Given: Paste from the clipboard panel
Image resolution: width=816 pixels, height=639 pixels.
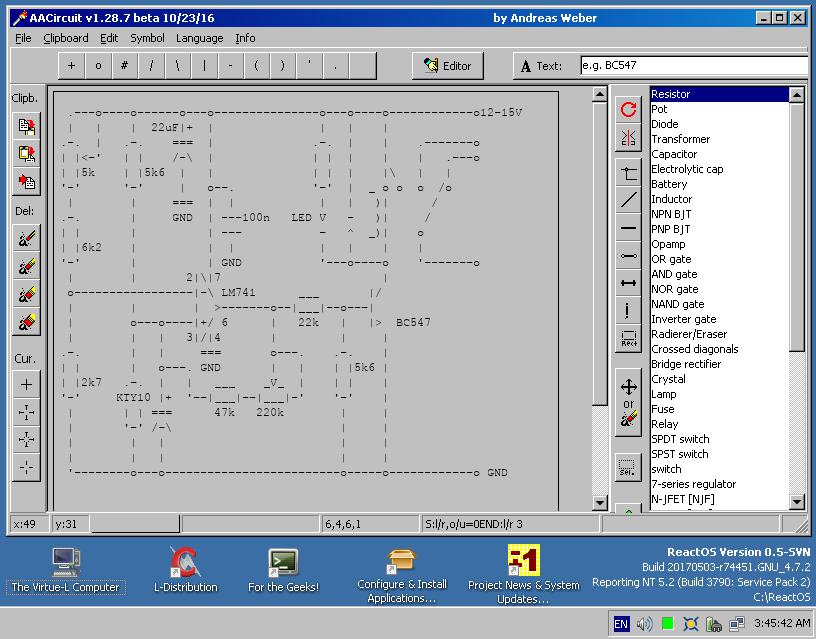Looking at the screenshot, I should point(26,183).
